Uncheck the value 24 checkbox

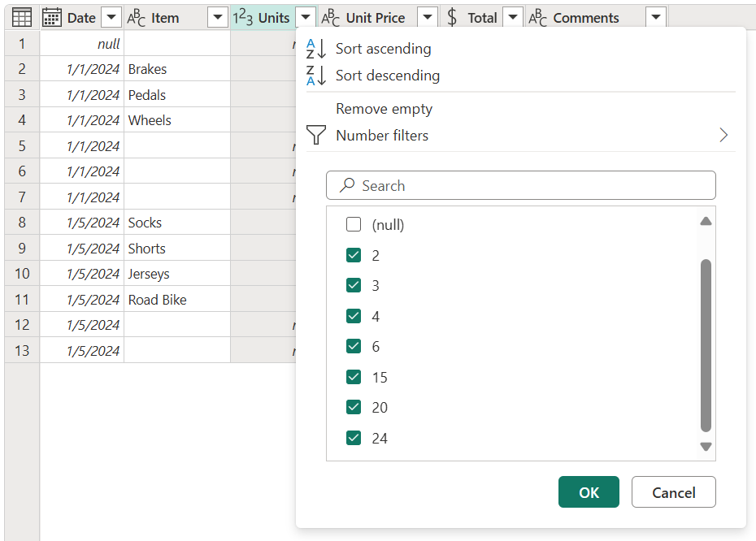click(x=354, y=438)
